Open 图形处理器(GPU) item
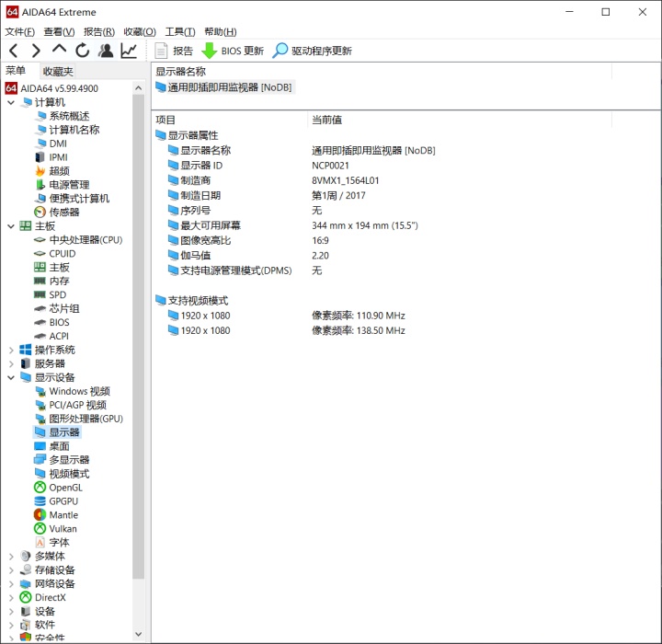The height and width of the screenshot is (644, 662). coord(79,419)
